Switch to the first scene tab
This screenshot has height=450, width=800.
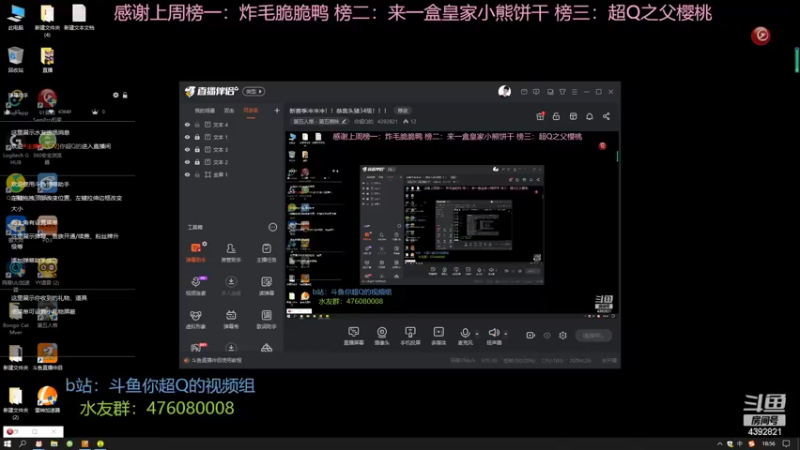pyautogui.click(x=205, y=111)
